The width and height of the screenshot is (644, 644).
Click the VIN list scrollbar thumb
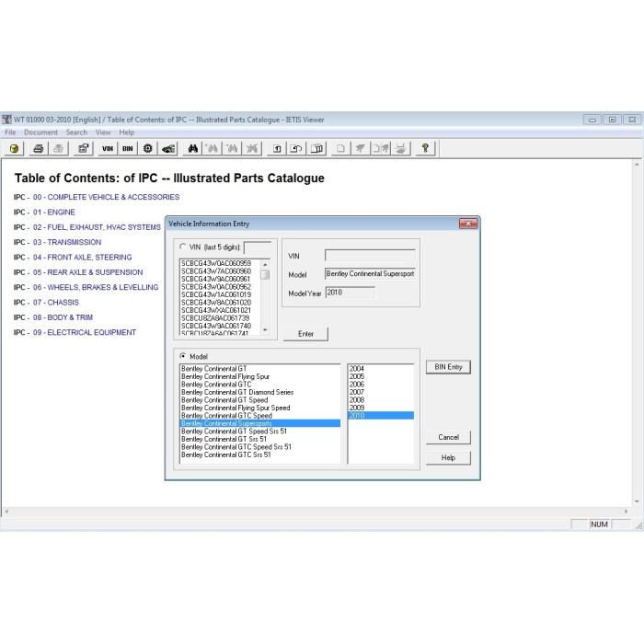pyautogui.click(x=265, y=274)
